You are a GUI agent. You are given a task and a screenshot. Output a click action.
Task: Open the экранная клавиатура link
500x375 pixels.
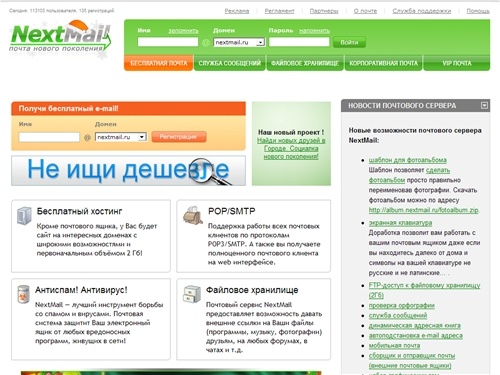[400, 223]
